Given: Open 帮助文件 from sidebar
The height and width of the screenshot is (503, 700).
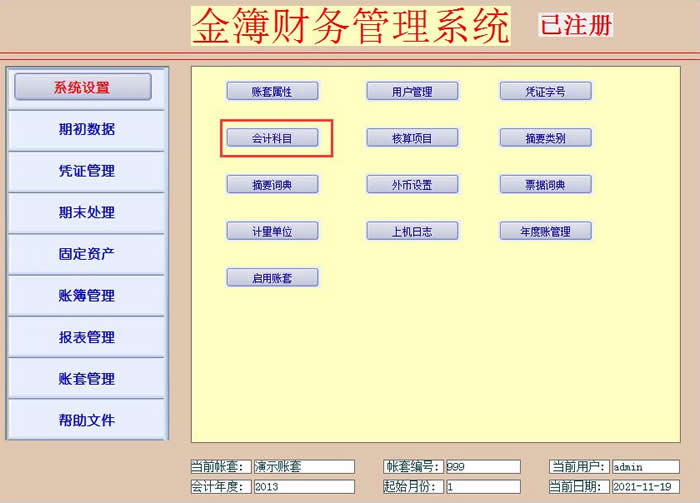Looking at the screenshot, I should point(87,420).
